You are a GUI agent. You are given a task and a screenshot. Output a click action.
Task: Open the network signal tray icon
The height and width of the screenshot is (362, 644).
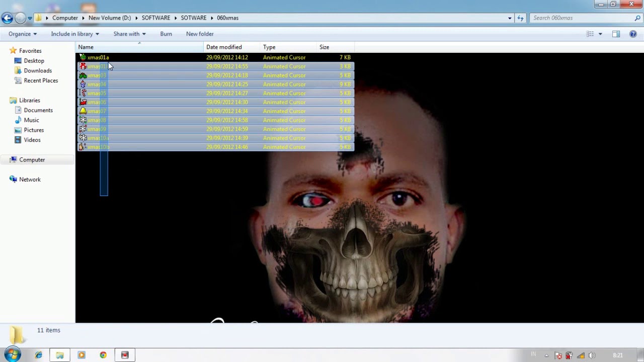point(581,355)
